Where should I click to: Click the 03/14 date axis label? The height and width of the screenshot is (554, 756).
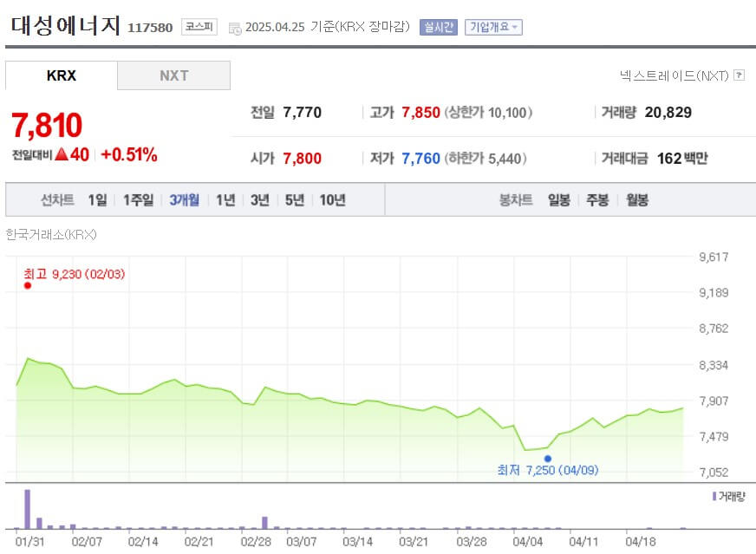[357, 542]
